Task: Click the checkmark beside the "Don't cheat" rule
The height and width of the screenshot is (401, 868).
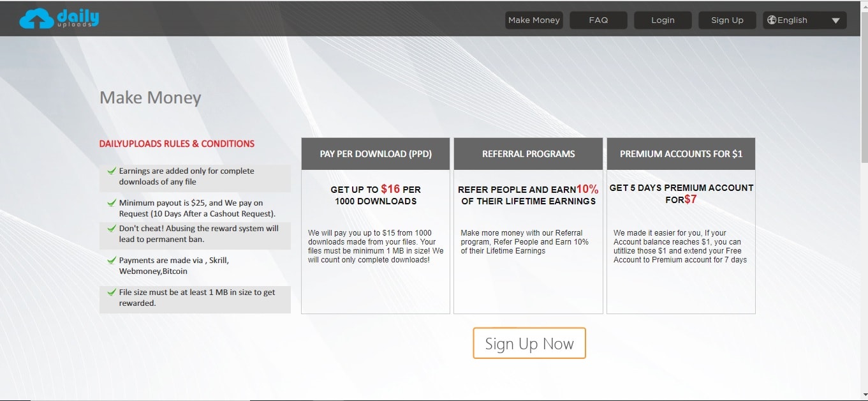Action: [112, 229]
